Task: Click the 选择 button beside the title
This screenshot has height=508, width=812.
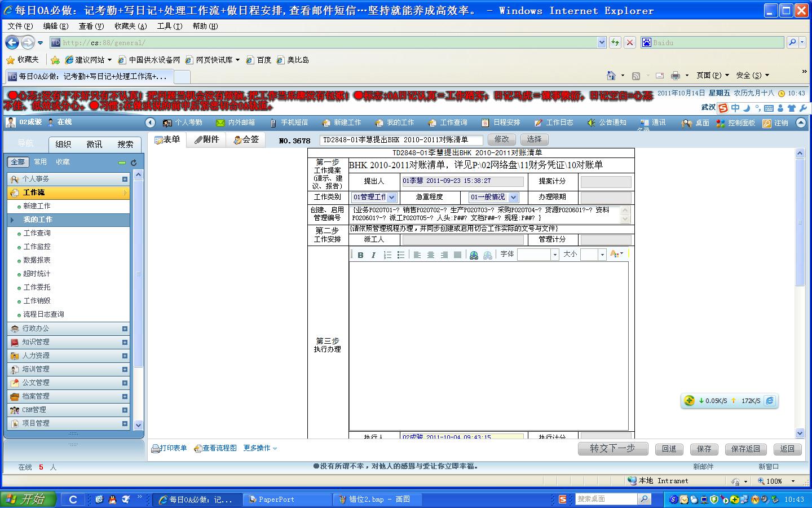Action: (x=534, y=139)
